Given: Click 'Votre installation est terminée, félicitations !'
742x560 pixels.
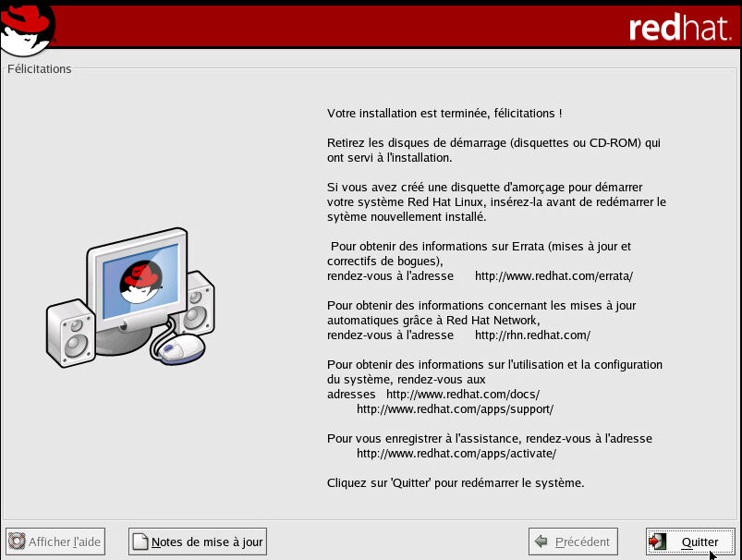Looking at the screenshot, I should tap(444, 114).
